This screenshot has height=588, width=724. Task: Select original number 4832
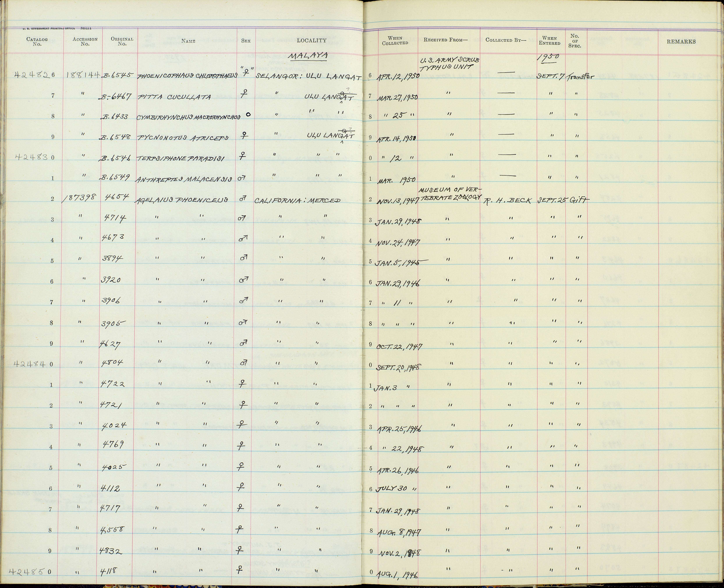[x=111, y=551]
